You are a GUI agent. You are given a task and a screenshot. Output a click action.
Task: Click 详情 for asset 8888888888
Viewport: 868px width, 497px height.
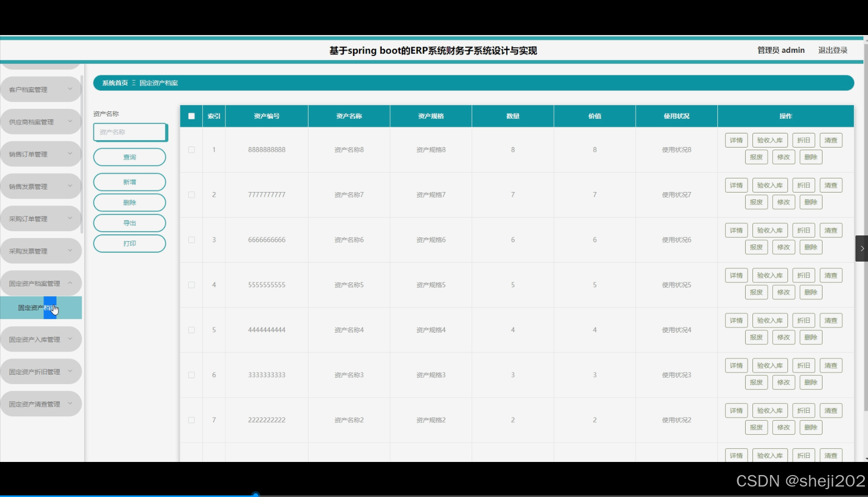pos(736,140)
